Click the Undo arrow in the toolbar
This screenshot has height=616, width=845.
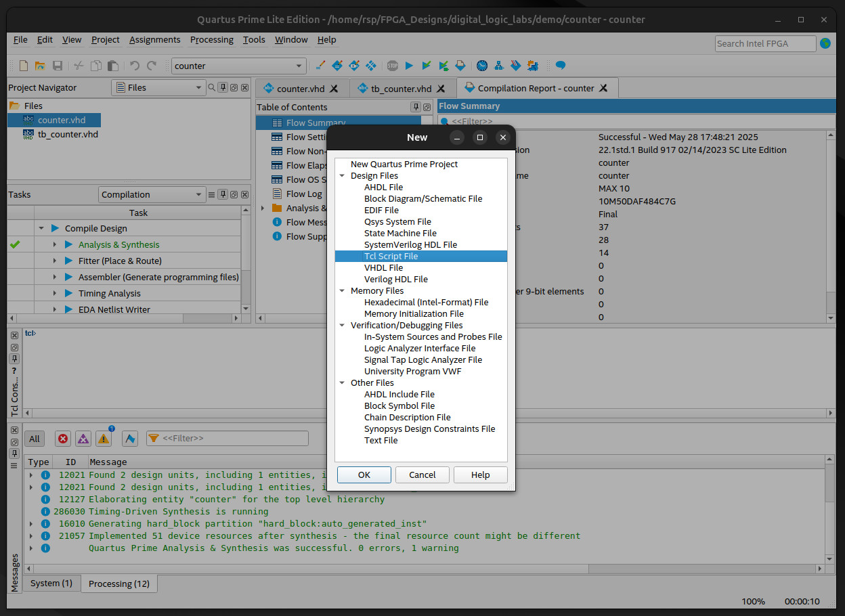[134, 66]
